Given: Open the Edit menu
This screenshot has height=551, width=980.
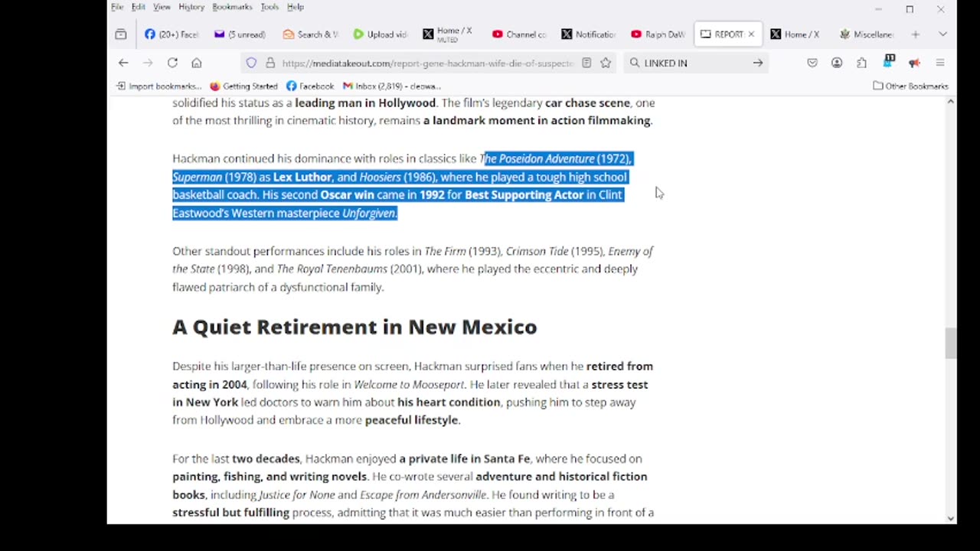Looking at the screenshot, I should tap(138, 7).
